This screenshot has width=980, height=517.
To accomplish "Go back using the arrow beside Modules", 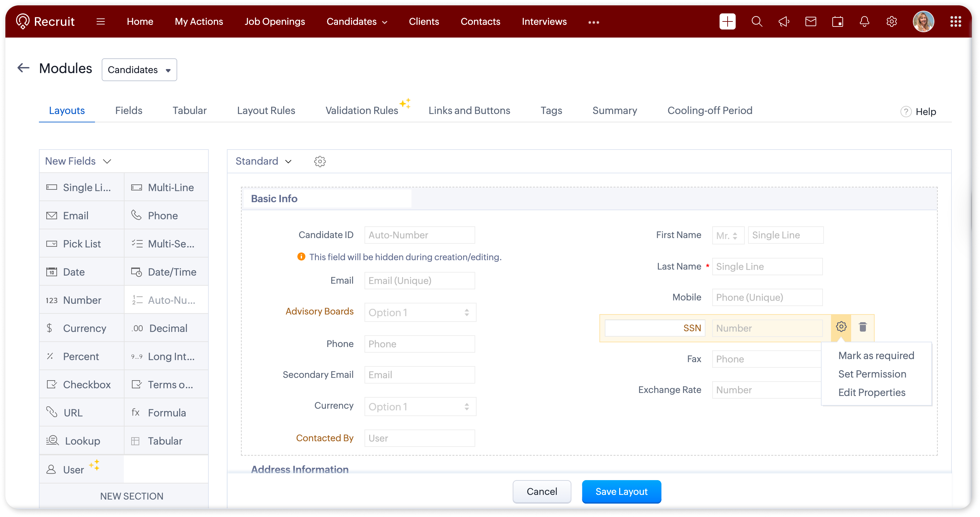I will [x=23, y=68].
